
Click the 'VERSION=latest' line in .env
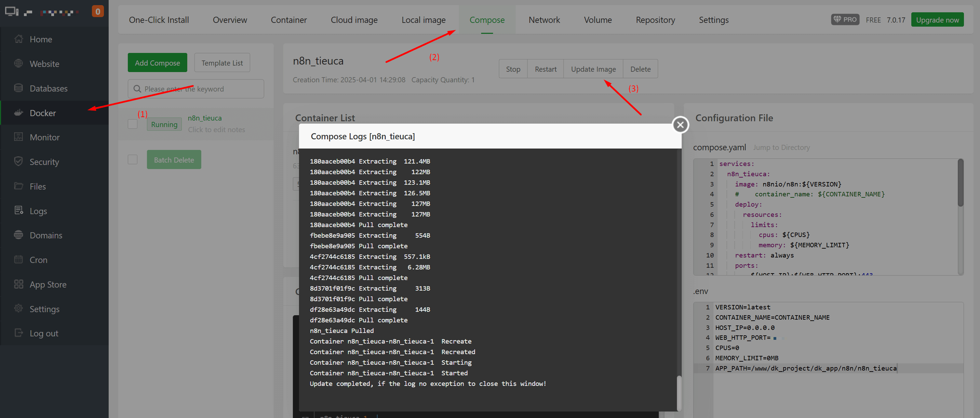pos(743,307)
